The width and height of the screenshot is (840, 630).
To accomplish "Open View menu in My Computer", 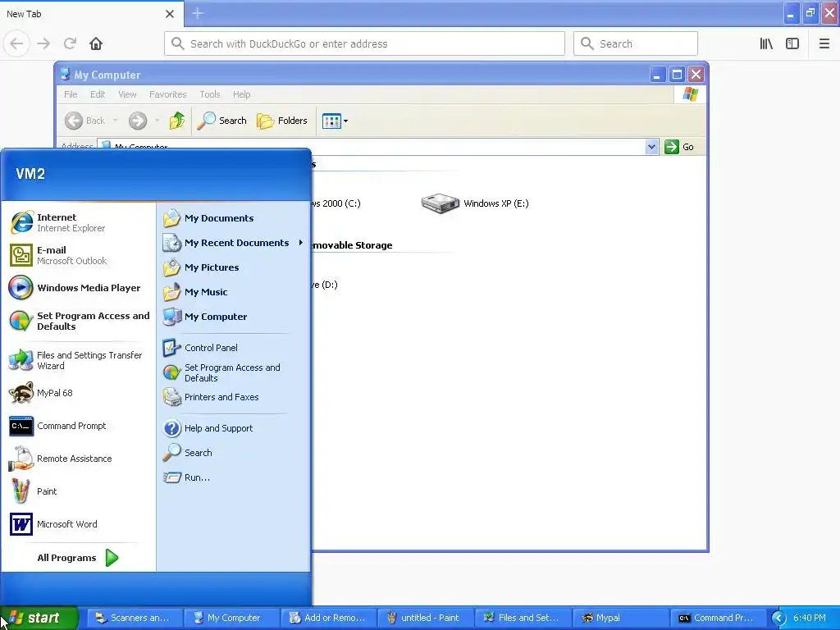I will click(127, 94).
